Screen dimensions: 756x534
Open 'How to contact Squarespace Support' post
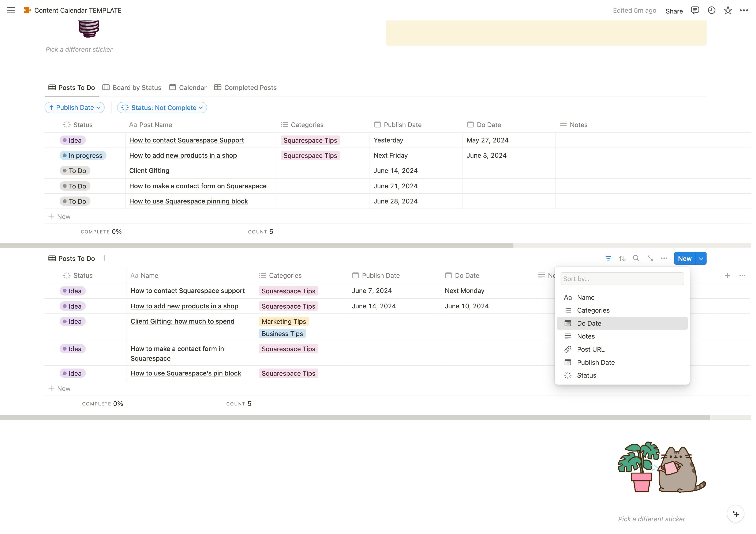(x=186, y=140)
